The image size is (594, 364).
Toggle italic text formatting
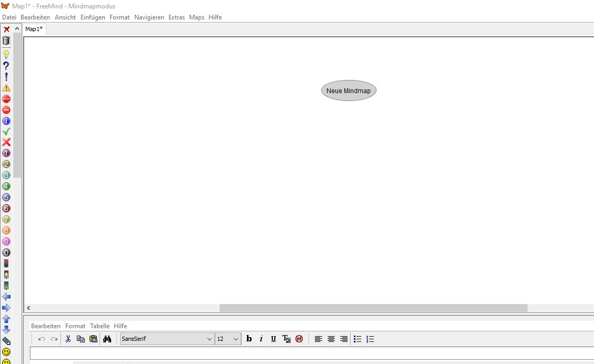(261, 339)
